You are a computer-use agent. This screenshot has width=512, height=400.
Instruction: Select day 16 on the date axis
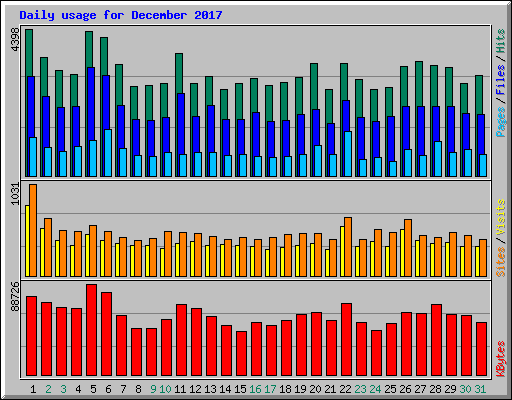(x=255, y=389)
